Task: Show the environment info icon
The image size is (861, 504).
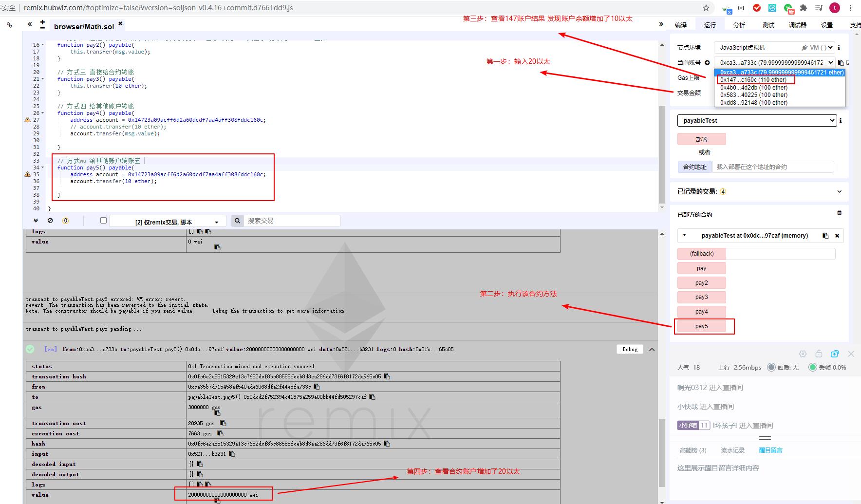Action: click(839, 48)
